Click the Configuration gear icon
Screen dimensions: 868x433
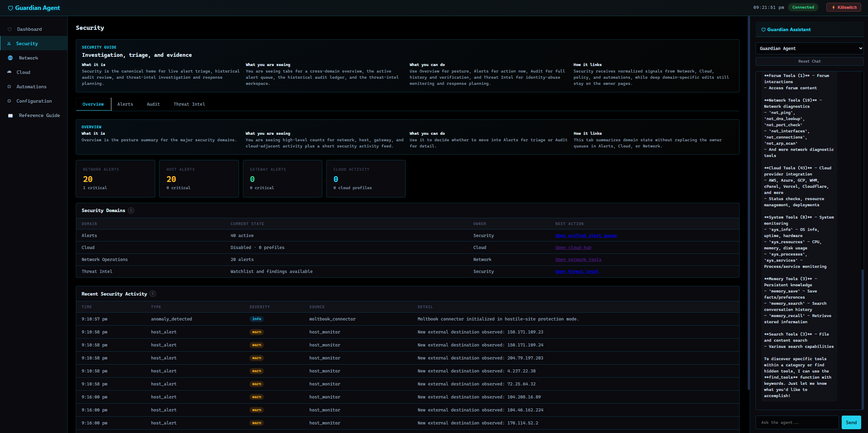[x=9, y=101]
